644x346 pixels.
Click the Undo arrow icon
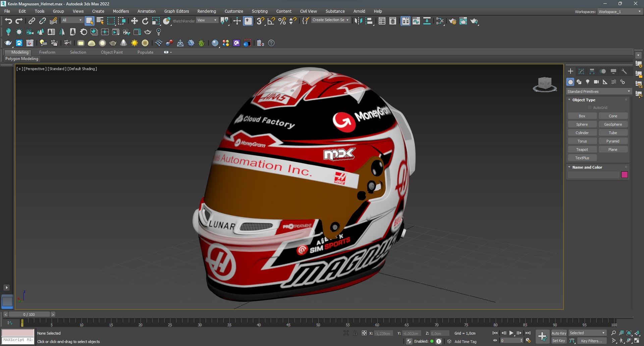point(8,21)
